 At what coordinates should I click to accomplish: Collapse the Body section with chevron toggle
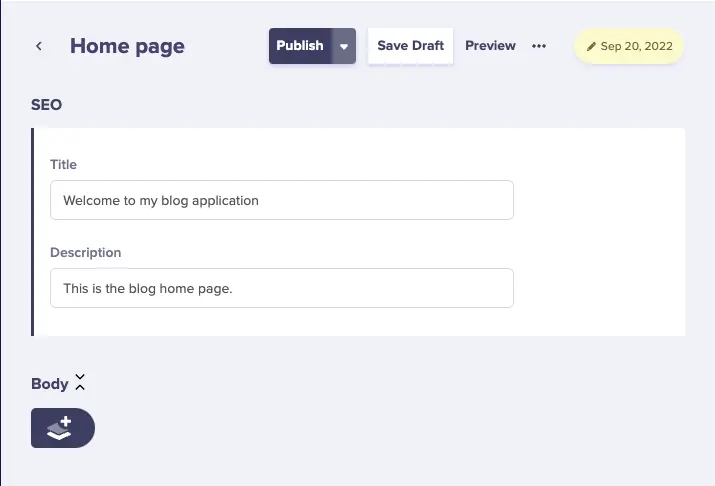tap(80, 383)
